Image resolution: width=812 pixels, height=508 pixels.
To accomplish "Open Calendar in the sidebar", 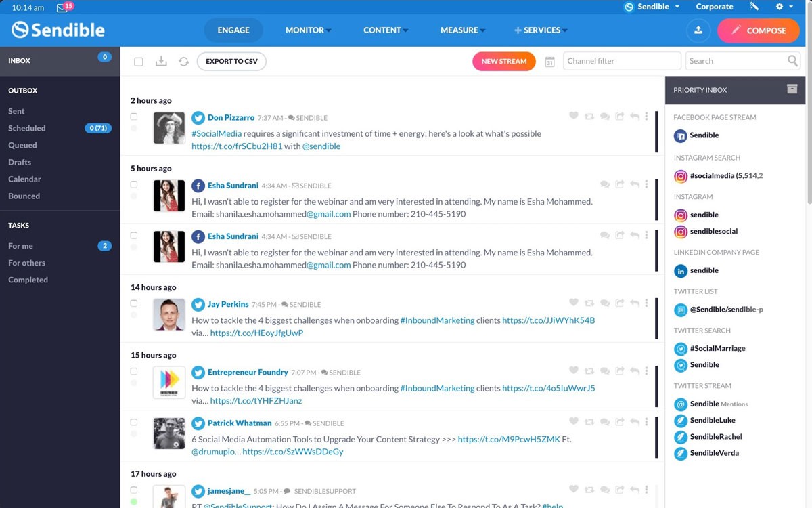I will (x=24, y=179).
